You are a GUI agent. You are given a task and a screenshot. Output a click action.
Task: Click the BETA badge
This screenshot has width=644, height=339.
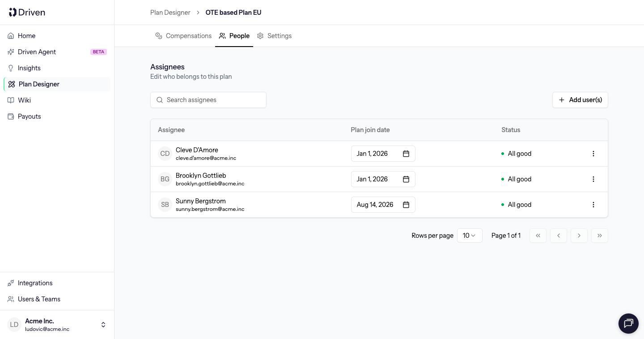click(x=98, y=52)
